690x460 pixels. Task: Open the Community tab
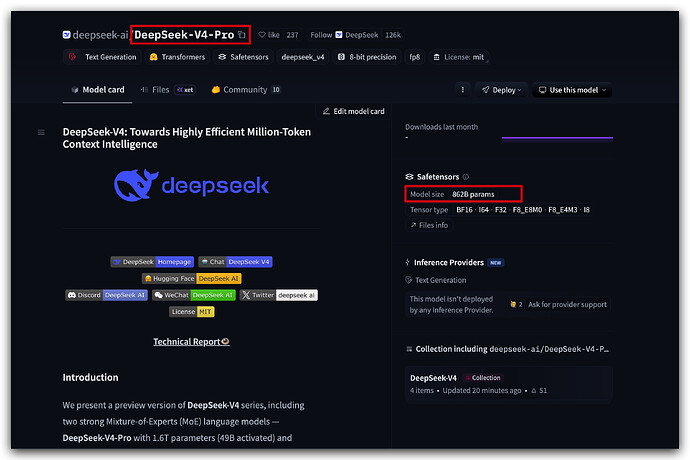(246, 90)
